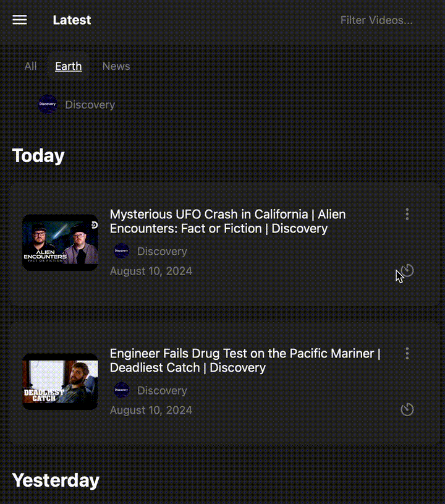Open Discovery channel name in Deadliest Catch card
Screen dimensions: 445x504
[162, 391]
